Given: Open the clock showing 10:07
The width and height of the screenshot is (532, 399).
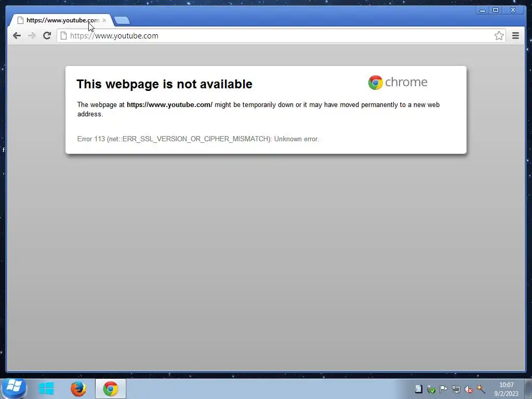Looking at the screenshot, I should coord(506,389).
